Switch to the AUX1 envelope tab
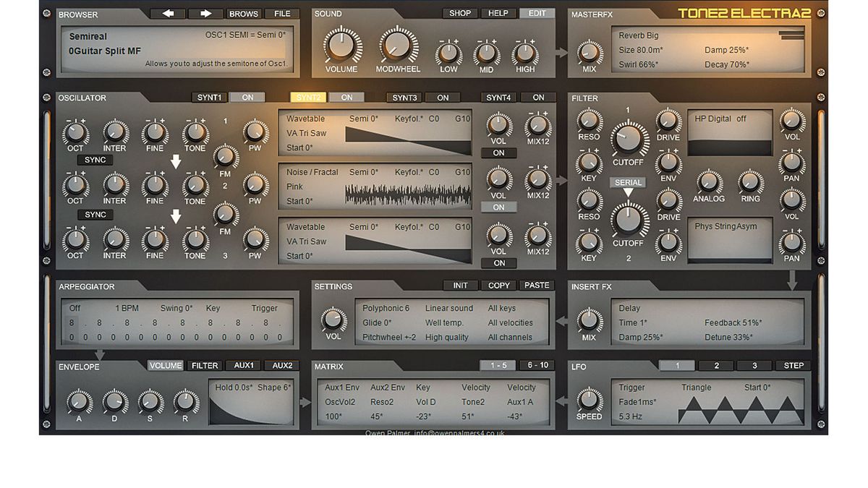 [x=244, y=366]
